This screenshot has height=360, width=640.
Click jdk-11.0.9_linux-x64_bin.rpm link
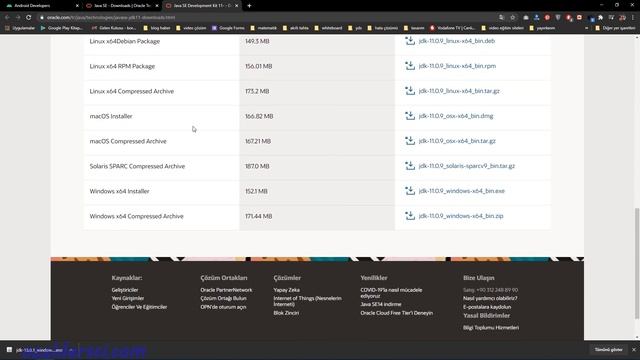(x=457, y=66)
